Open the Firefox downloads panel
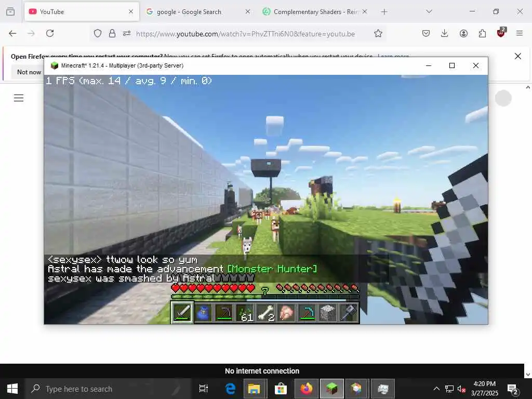The height and width of the screenshot is (399, 532). (445, 33)
